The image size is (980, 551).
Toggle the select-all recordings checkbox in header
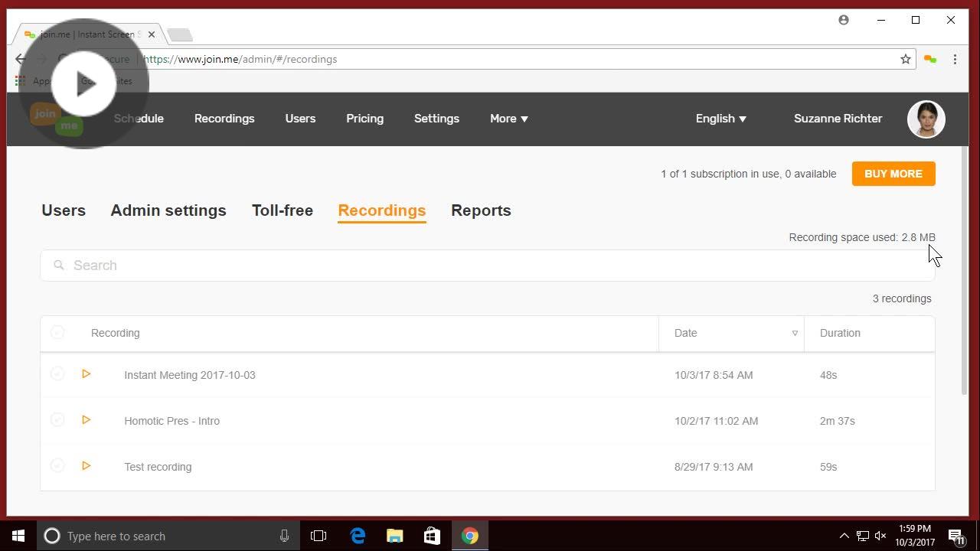tap(57, 333)
